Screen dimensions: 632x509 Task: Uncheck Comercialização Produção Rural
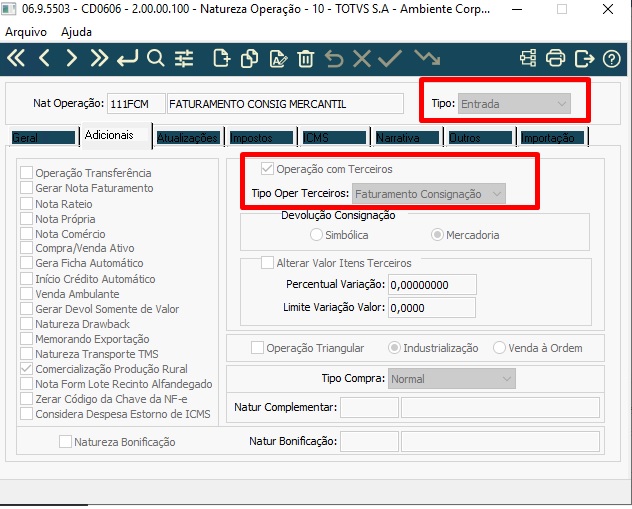click(27, 368)
